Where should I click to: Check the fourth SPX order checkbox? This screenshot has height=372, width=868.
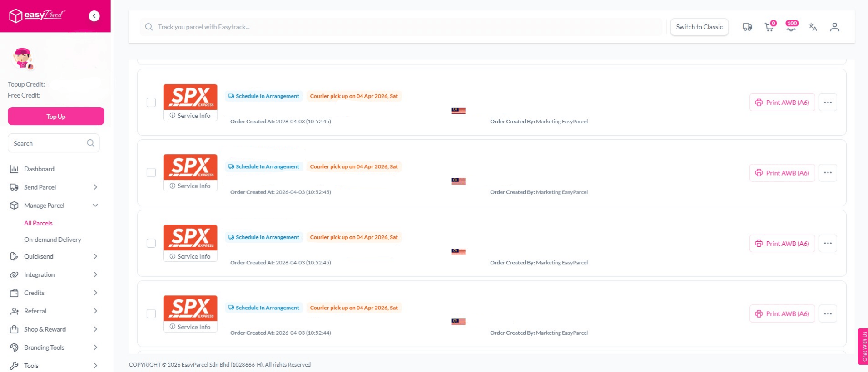(151, 313)
